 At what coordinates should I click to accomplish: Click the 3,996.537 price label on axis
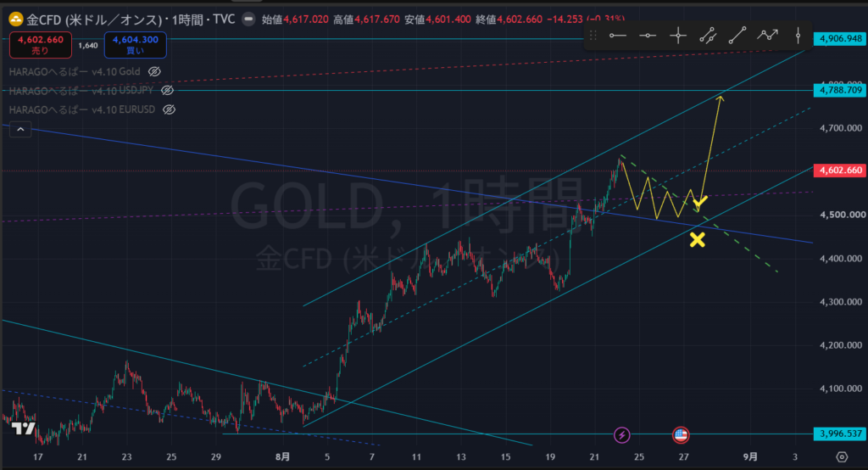(840, 434)
